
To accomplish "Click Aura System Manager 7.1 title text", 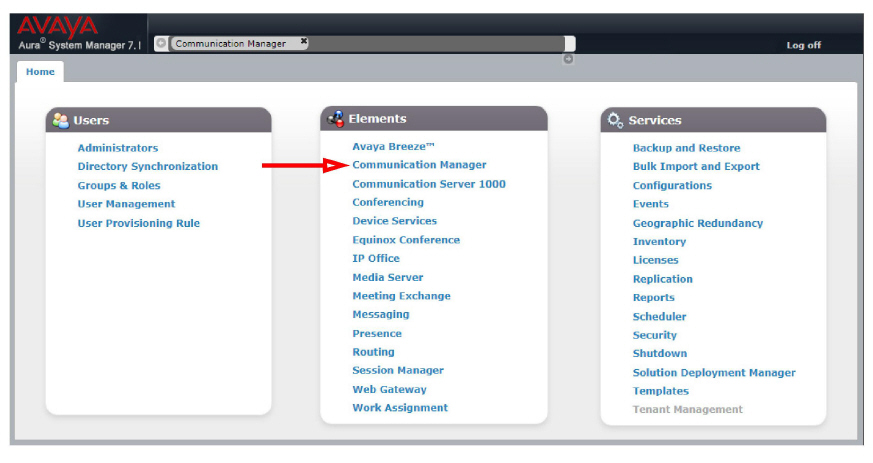I will [79, 45].
